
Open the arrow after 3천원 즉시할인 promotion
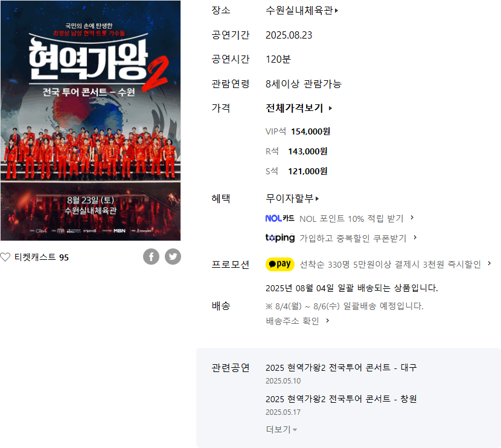[489, 263]
